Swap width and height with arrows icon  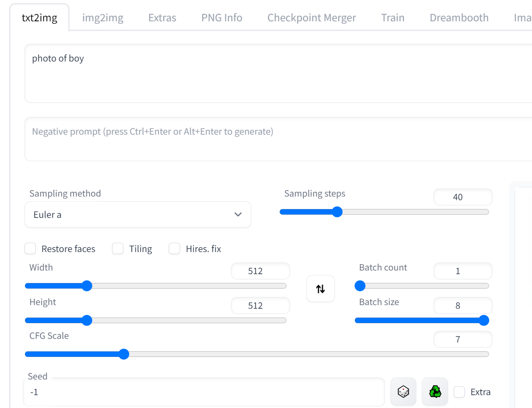point(320,289)
